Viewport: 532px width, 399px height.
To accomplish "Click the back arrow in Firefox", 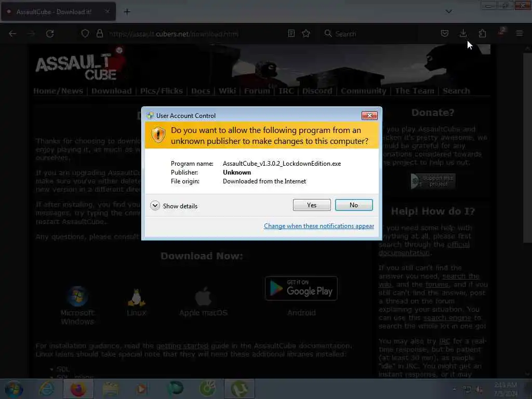I will pos(12,34).
